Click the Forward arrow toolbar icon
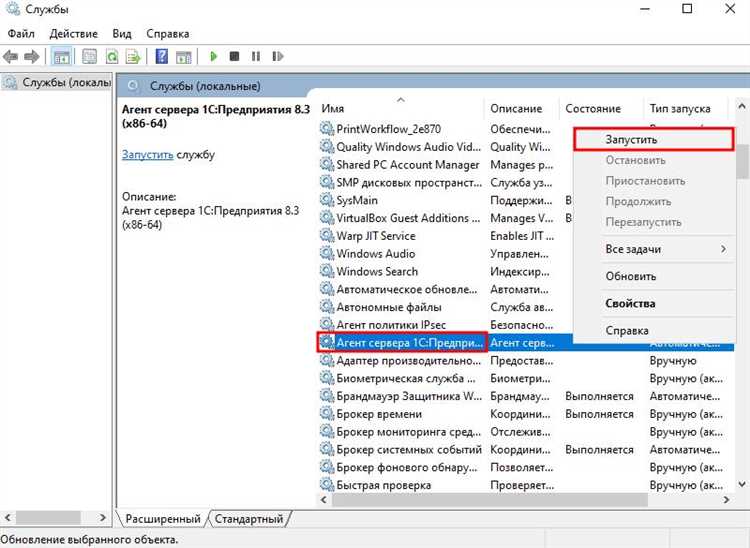The width and height of the screenshot is (750, 548). coord(32,57)
